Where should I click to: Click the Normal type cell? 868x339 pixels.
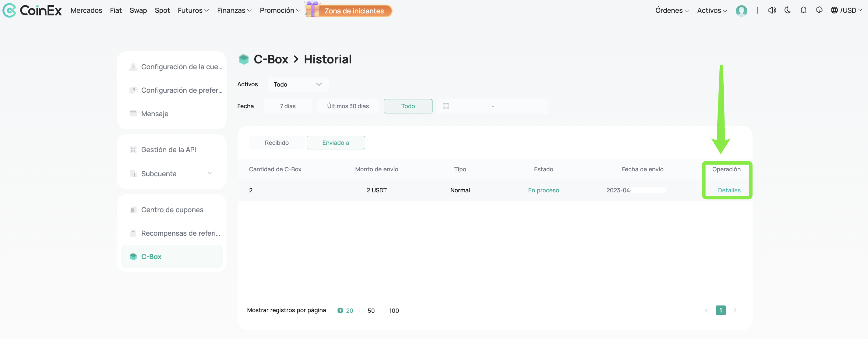(460, 190)
